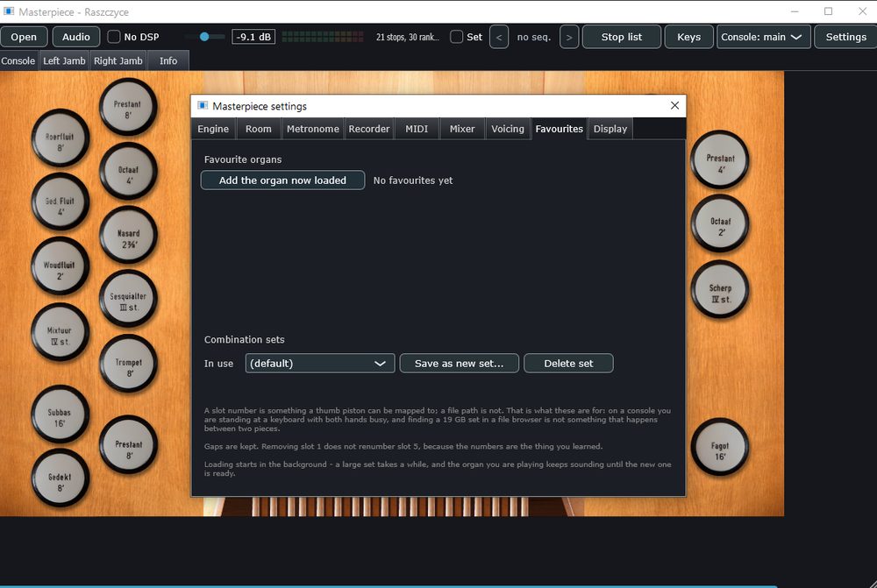Open the Room settings tab

[x=259, y=129]
